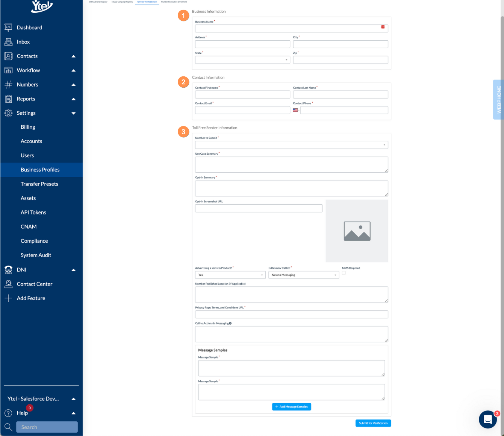Click the Ytel logo
Viewport: 504px width, 436px height.
click(41, 6)
